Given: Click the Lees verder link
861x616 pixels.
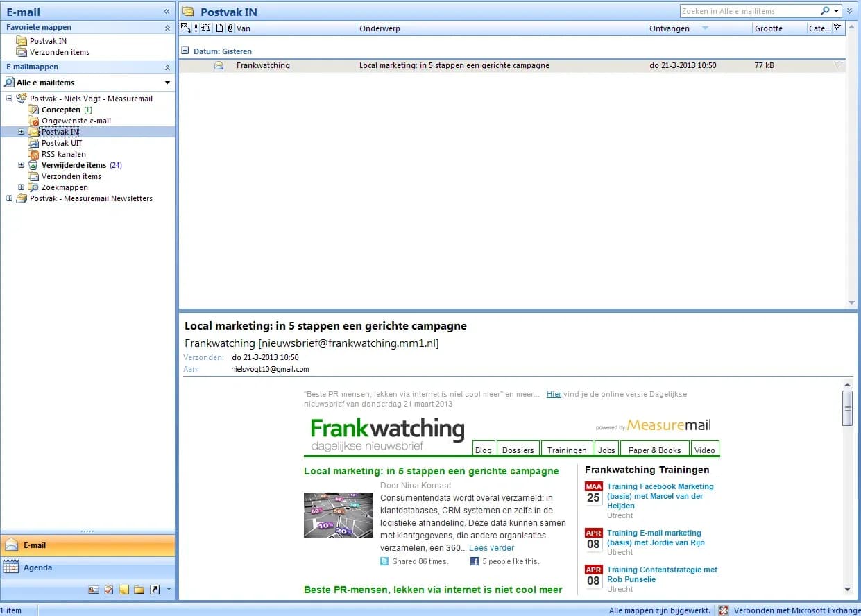Looking at the screenshot, I should coord(492,548).
